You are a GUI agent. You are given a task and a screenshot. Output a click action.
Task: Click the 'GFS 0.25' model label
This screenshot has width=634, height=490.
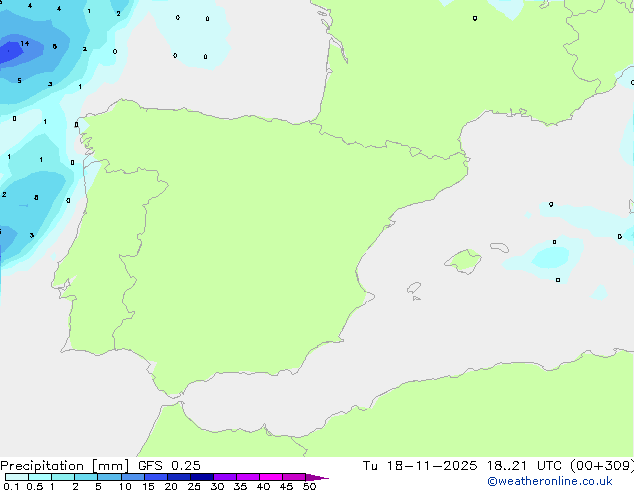tap(169, 466)
